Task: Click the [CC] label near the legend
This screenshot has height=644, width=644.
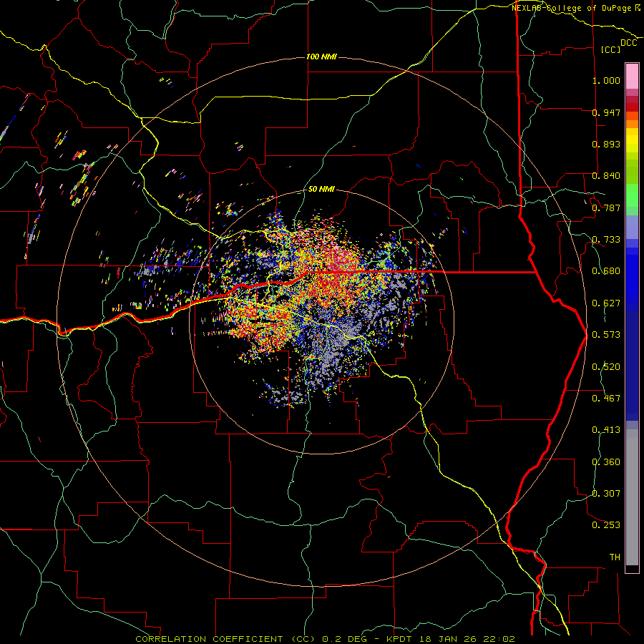Action: [x=611, y=49]
